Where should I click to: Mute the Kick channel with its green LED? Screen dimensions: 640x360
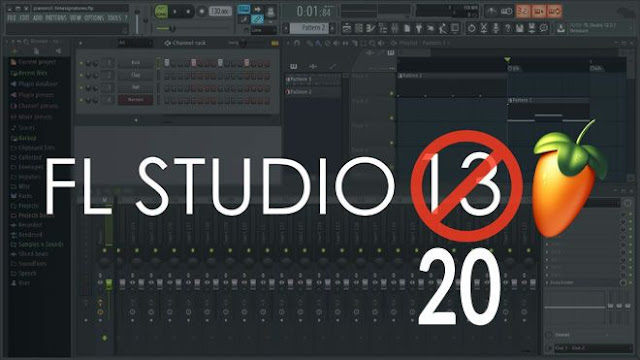point(81,63)
